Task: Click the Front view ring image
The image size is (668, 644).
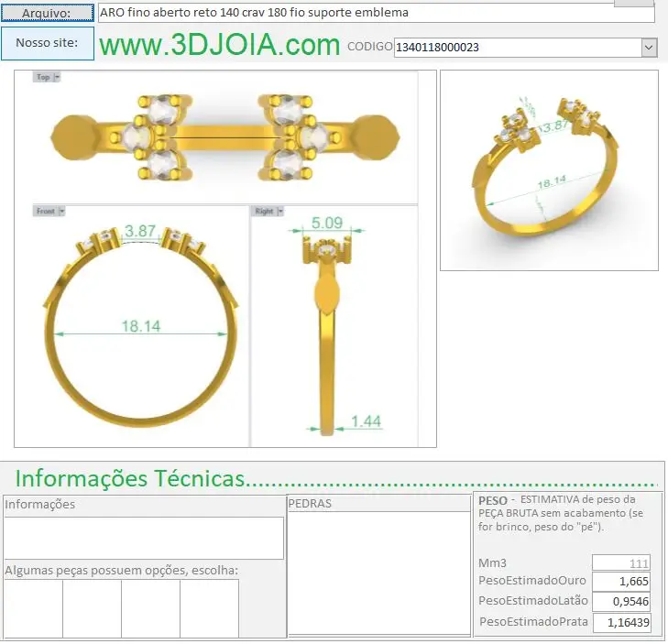Action: [140, 328]
